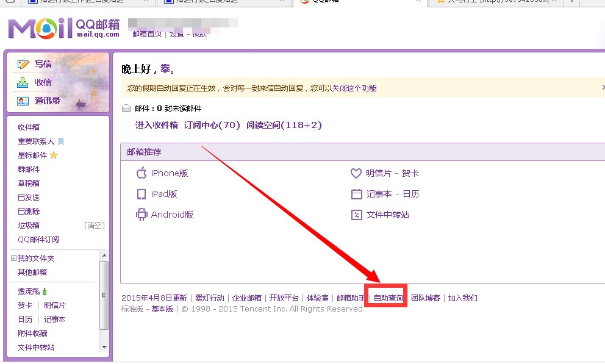The height and width of the screenshot is (364, 605).
Task: Click the heart icon for 明信片
Action: click(x=356, y=173)
